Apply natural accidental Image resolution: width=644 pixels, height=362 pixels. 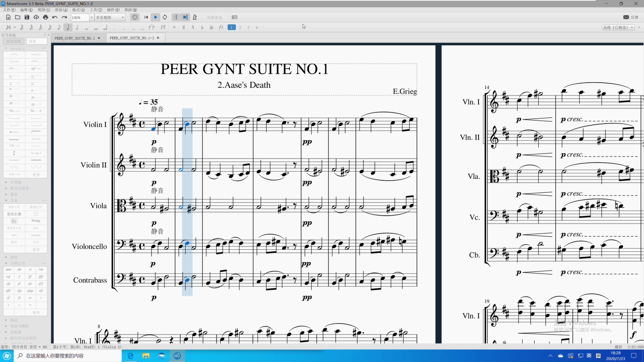click(x=193, y=27)
